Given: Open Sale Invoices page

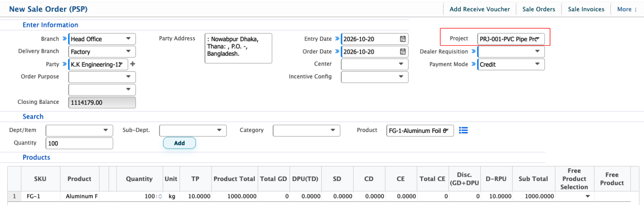Looking at the screenshot, I should (x=586, y=9).
